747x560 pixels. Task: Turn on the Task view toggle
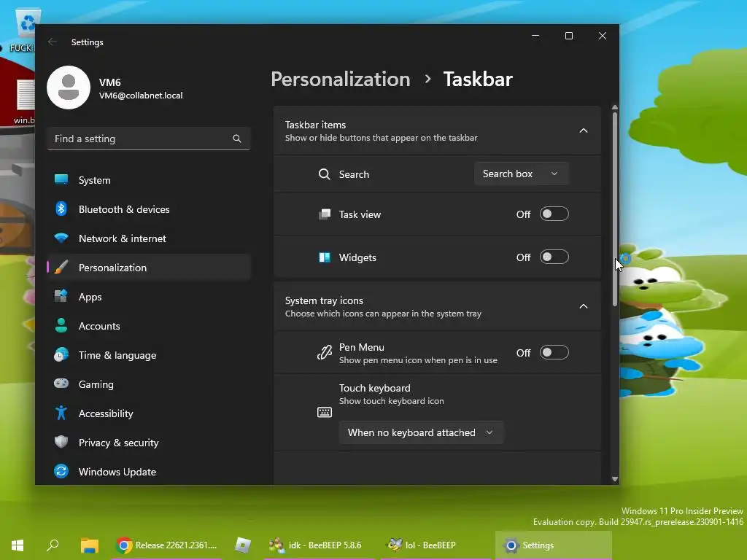click(554, 214)
